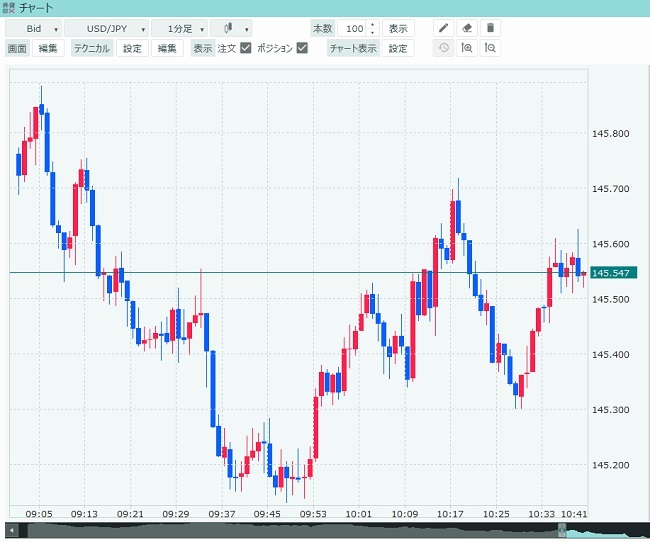Click 編集 button after テクニカル 設定
This screenshot has height=542, width=650.
[x=167, y=49]
